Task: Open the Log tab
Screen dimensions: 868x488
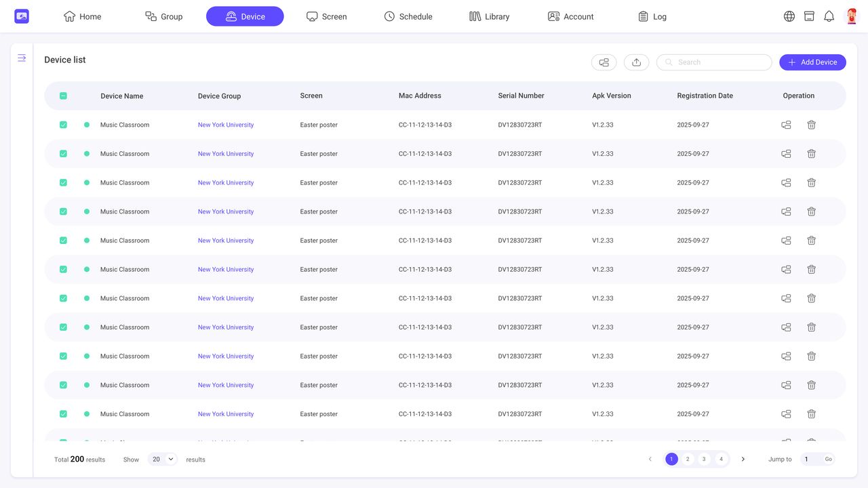Action: [x=652, y=16]
